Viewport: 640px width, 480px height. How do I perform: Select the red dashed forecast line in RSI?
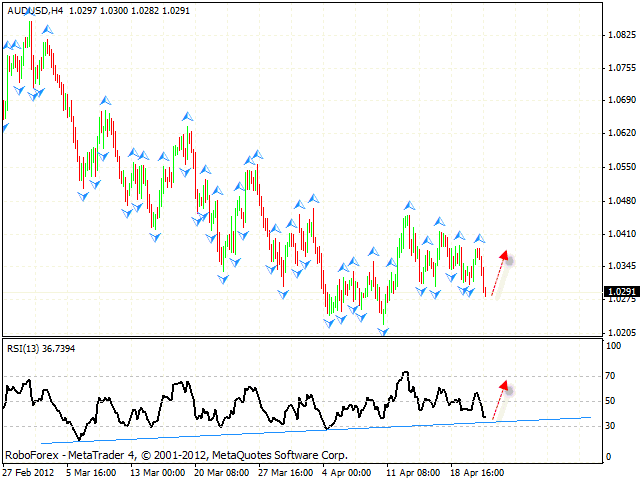tap(498, 402)
